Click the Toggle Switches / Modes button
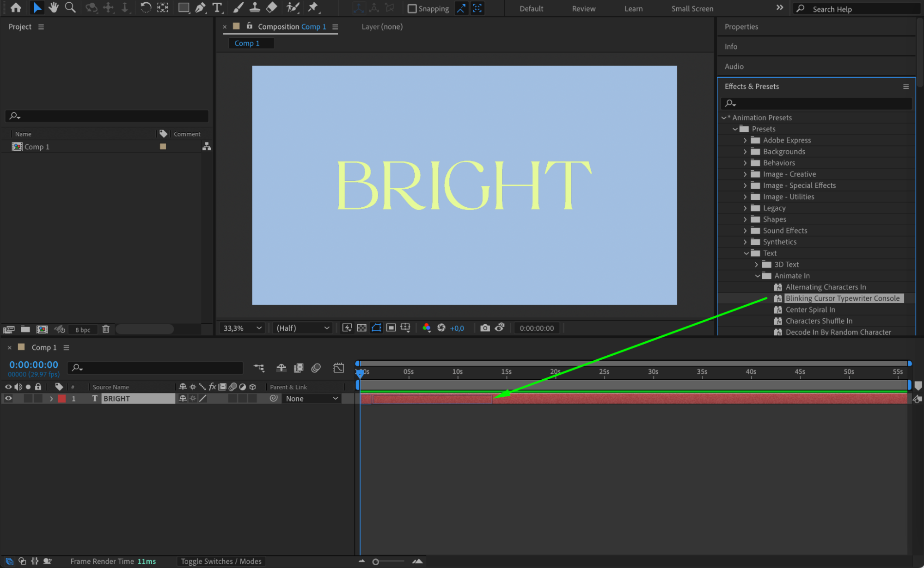The image size is (924, 568). (x=221, y=561)
